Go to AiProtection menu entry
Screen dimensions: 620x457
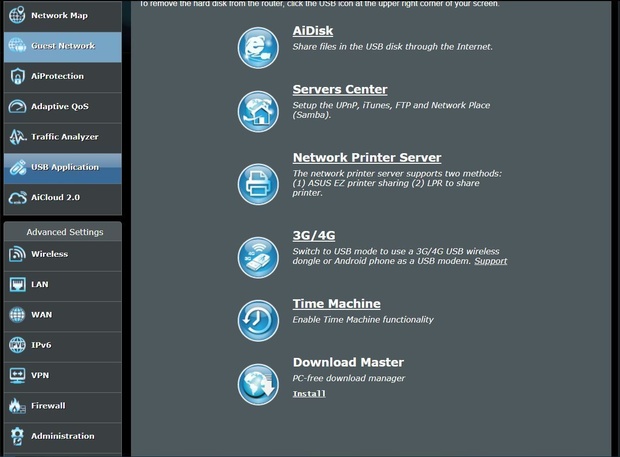(x=62, y=76)
